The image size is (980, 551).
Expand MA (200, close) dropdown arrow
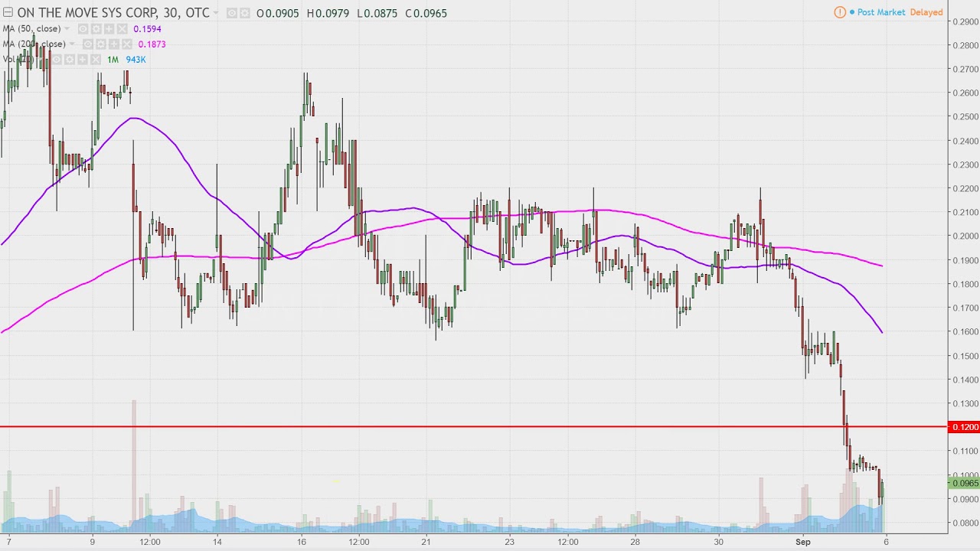point(72,44)
